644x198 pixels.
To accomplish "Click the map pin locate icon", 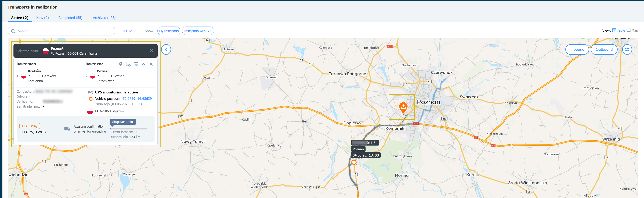I will [120, 64].
